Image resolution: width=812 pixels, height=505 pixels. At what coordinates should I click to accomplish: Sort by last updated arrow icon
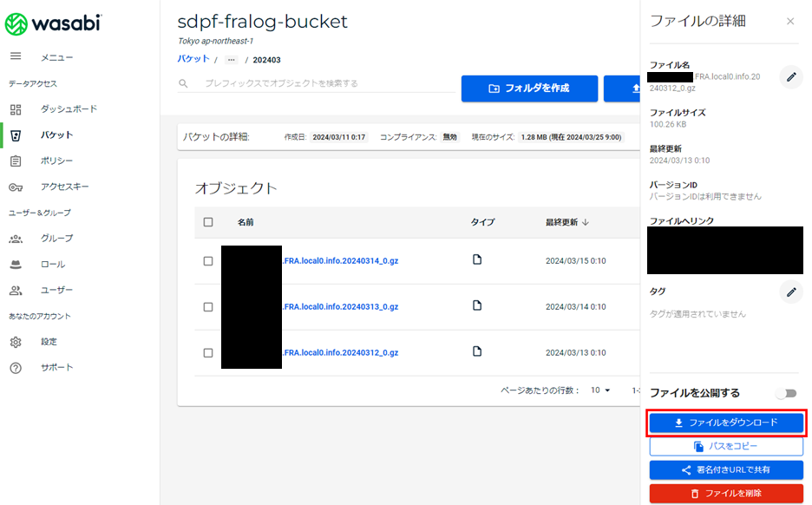tap(586, 222)
